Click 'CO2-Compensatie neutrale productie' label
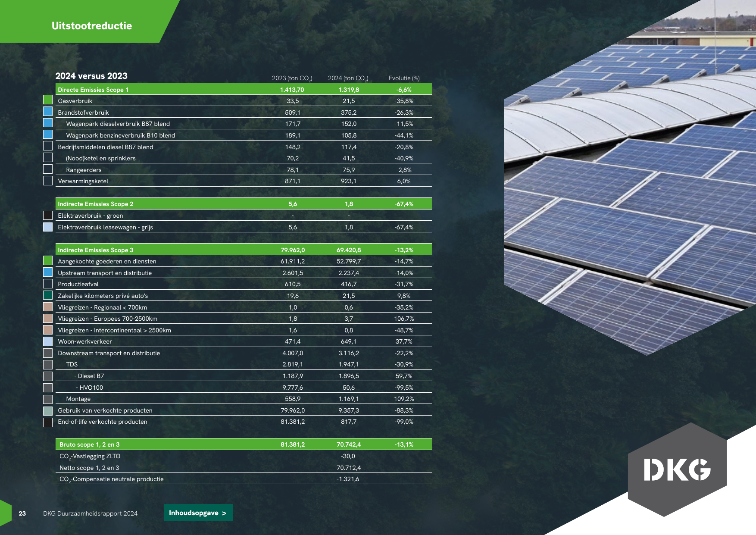Screen dimensions: 756x535 point(112,479)
